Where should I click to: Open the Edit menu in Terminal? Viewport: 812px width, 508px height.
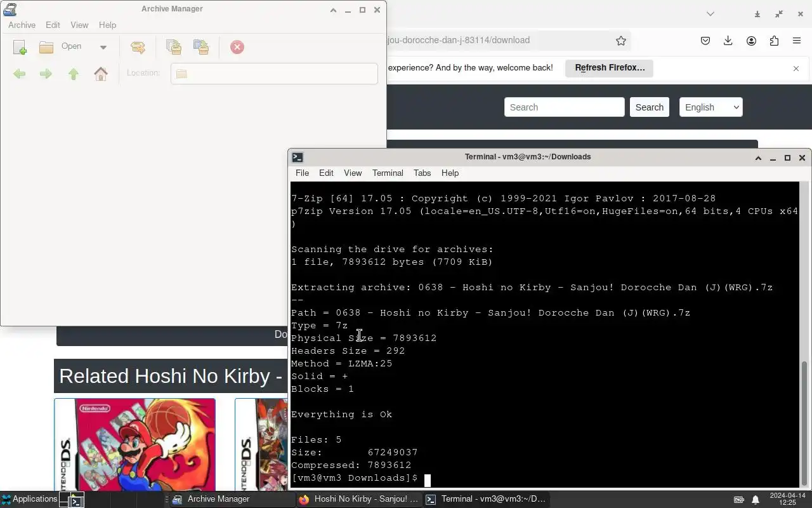(326, 173)
